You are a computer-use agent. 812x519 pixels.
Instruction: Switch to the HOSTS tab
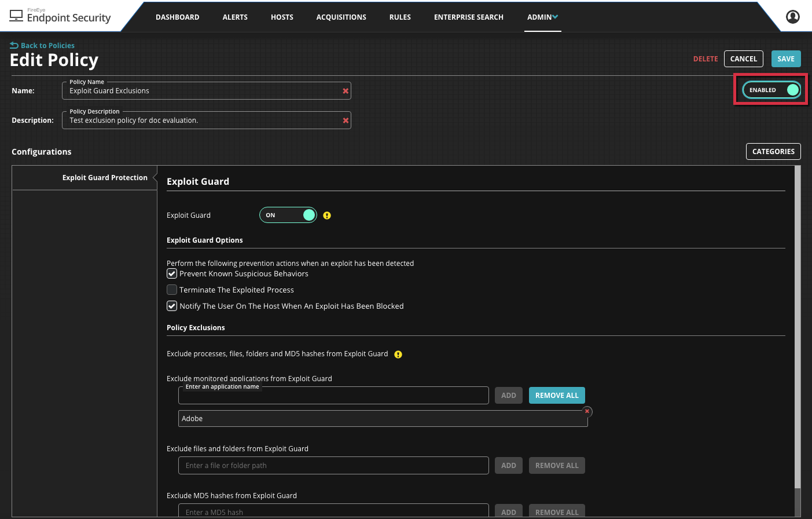click(282, 17)
